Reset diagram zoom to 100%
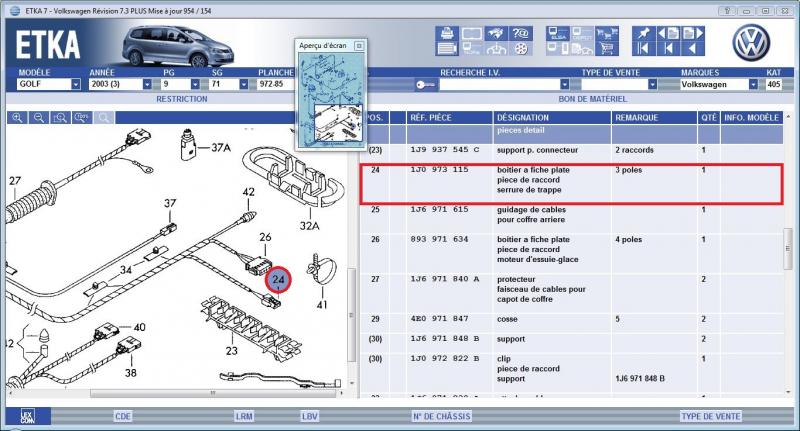The width and height of the screenshot is (800, 431). tap(82, 118)
